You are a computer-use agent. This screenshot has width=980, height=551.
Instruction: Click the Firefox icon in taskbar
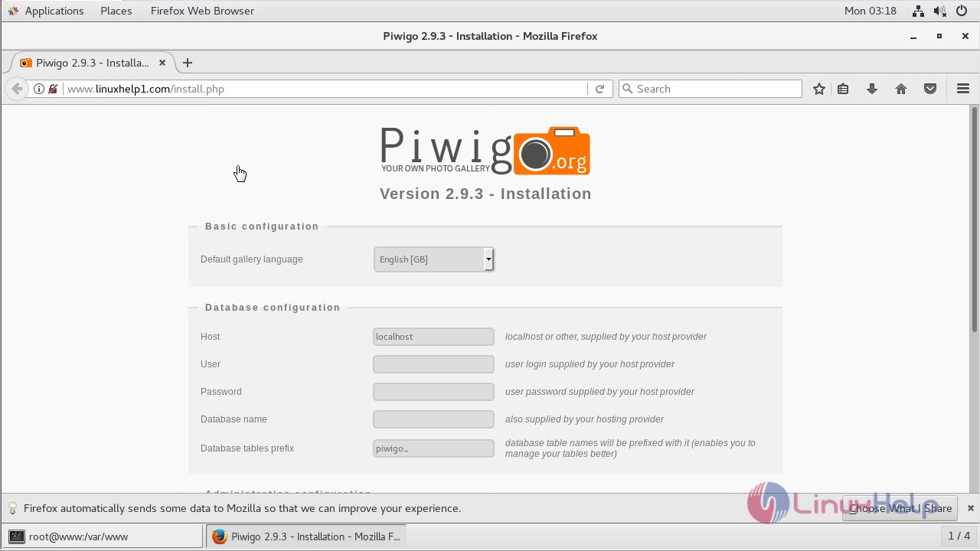click(x=219, y=536)
